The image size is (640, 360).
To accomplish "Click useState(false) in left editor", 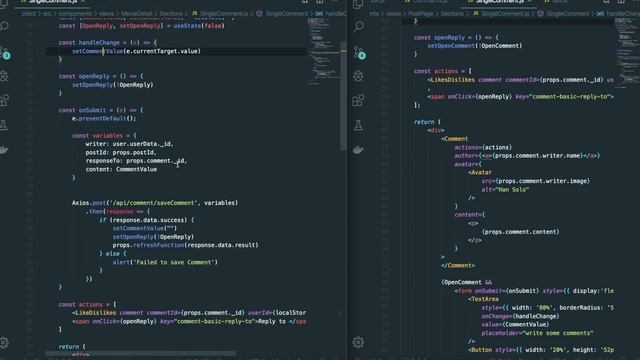I will click(199, 26).
